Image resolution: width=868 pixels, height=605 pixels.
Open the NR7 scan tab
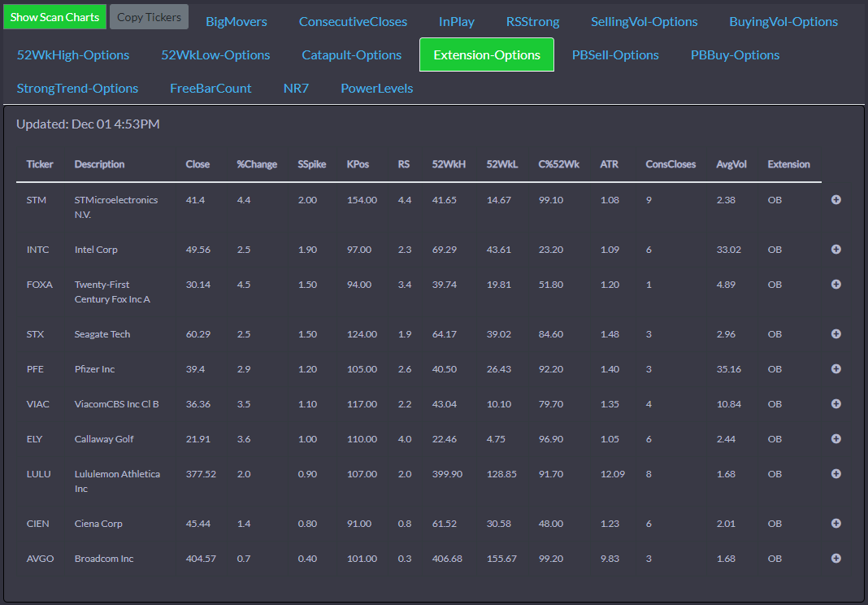pyautogui.click(x=296, y=89)
